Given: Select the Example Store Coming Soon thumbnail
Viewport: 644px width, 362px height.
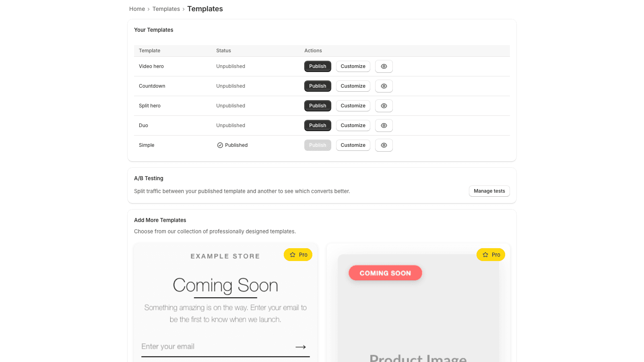Looking at the screenshot, I should click(x=225, y=302).
